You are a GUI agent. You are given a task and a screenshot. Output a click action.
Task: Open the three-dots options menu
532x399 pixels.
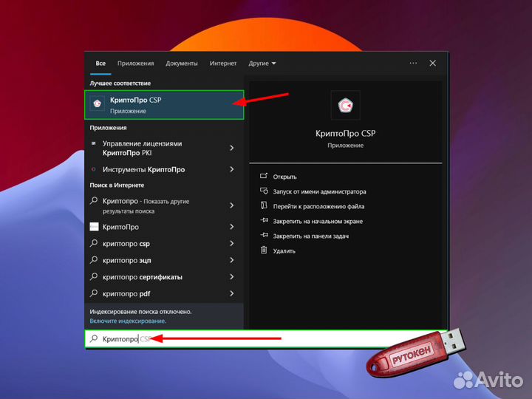point(413,63)
